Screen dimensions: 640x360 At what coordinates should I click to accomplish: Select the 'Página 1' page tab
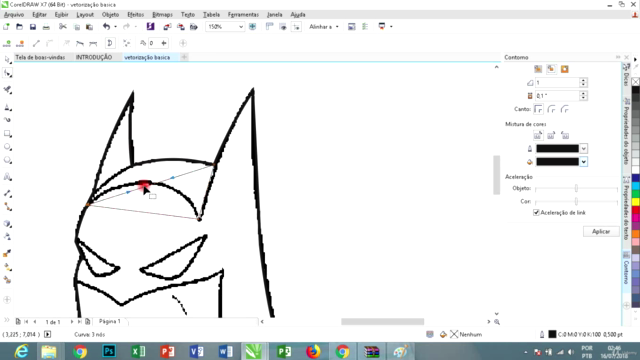coord(109,322)
